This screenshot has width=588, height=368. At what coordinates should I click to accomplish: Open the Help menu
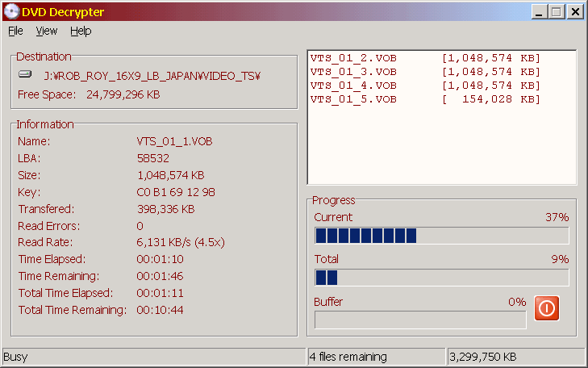(81, 31)
